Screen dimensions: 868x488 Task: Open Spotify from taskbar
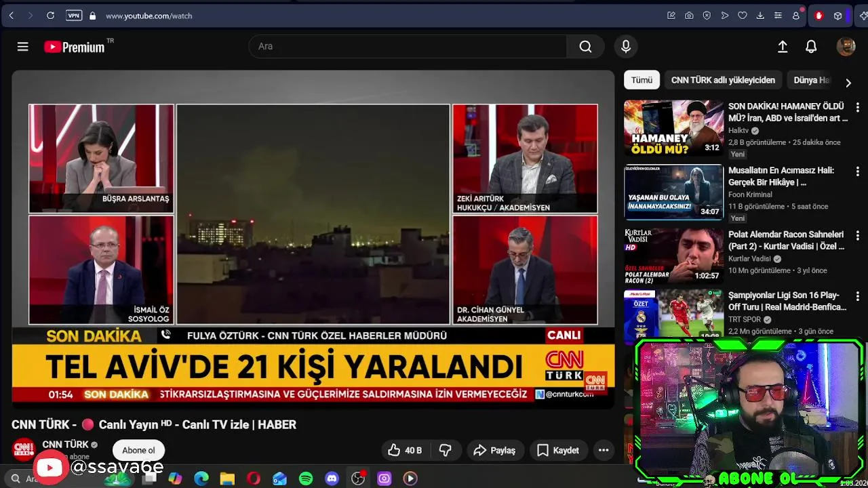click(x=306, y=479)
